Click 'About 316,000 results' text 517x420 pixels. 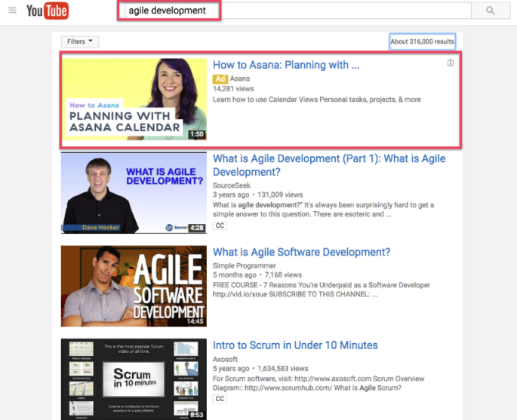(x=423, y=41)
